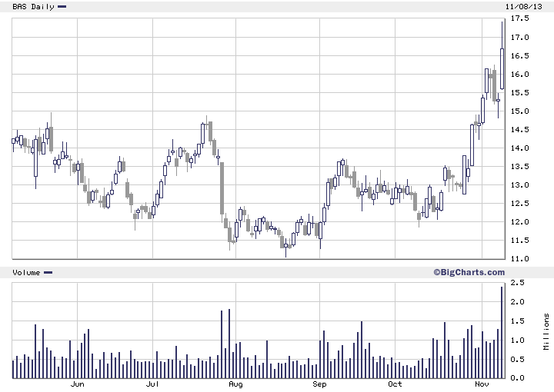This screenshot has width=554, height=392.
Task: Click the Millions volume unit label
Action: [546, 332]
